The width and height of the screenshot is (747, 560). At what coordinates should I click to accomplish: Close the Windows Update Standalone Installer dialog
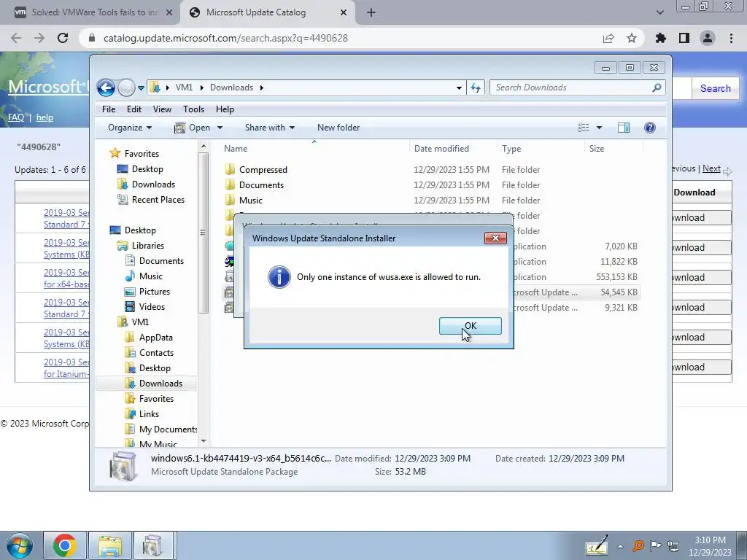point(495,238)
